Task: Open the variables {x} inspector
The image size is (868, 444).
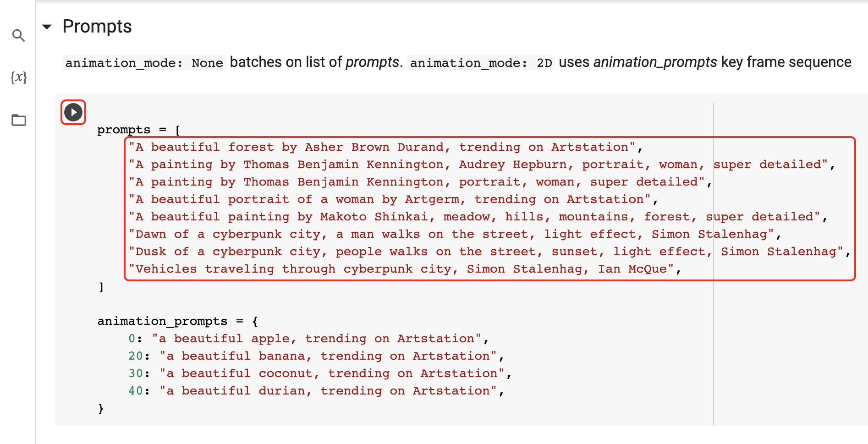Action: click(x=19, y=77)
